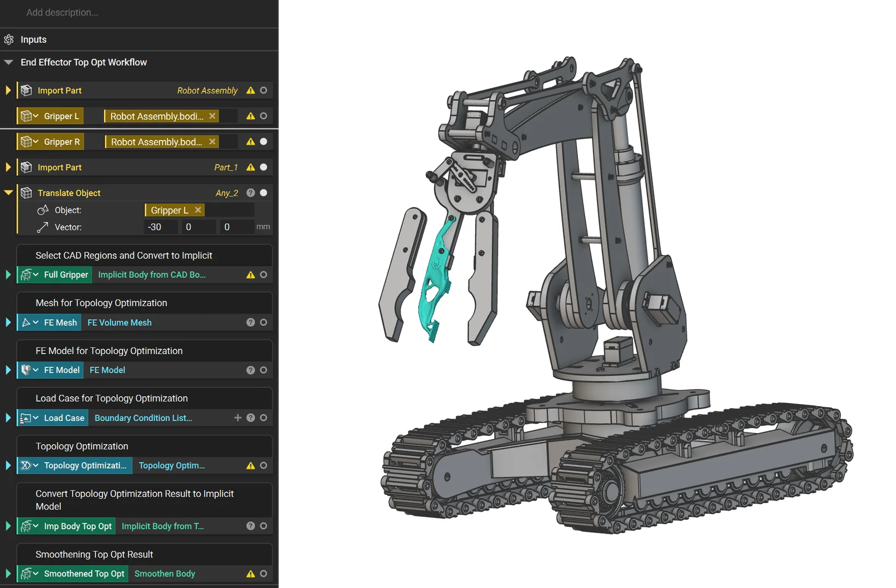Viewport: 896px width, 588px height.
Task: Open help for FE Mesh block
Action: point(251,322)
